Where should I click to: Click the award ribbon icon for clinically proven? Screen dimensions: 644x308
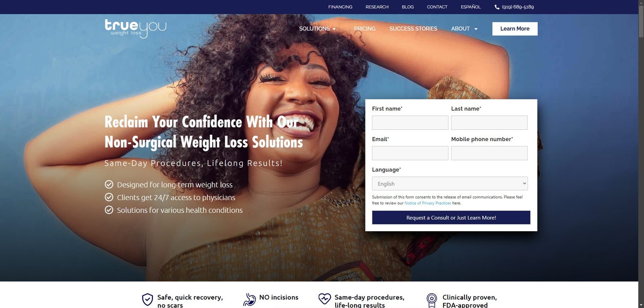coord(432,300)
